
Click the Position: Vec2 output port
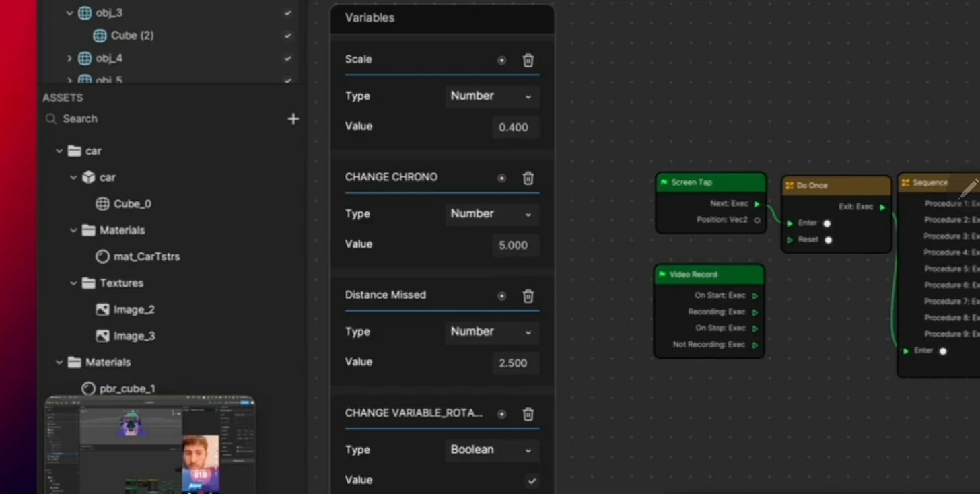(x=757, y=220)
